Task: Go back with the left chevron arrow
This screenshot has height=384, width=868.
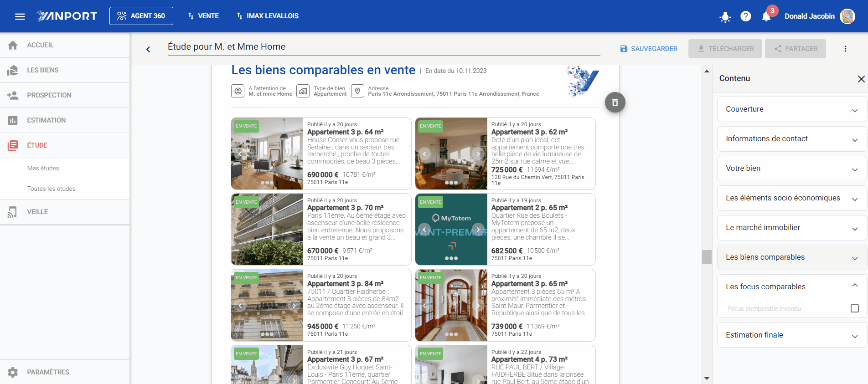Action: [148, 49]
